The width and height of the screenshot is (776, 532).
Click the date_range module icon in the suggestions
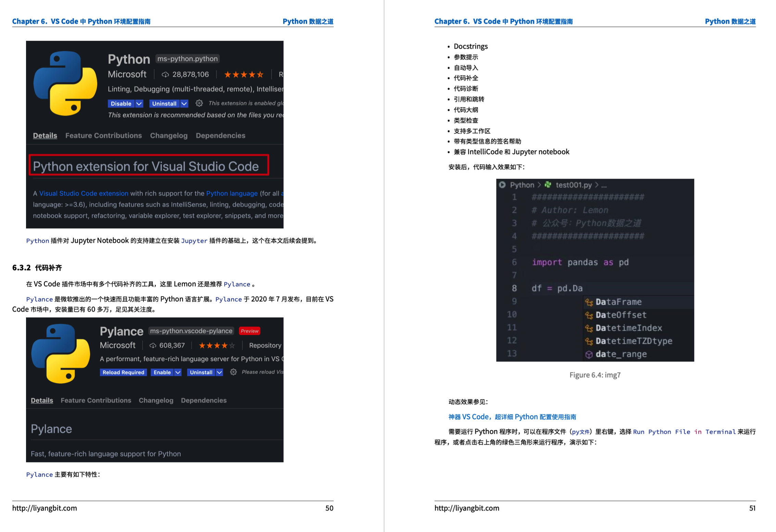[x=589, y=354]
